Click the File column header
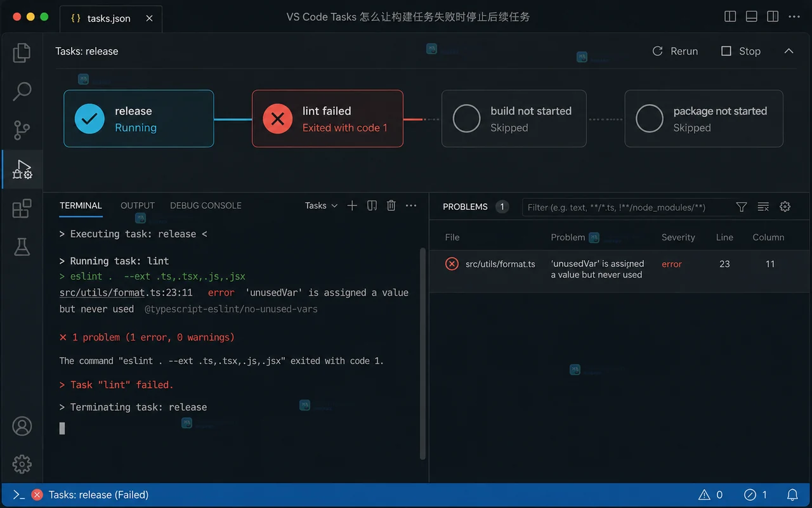Image resolution: width=812 pixels, height=508 pixels. (452, 237)
